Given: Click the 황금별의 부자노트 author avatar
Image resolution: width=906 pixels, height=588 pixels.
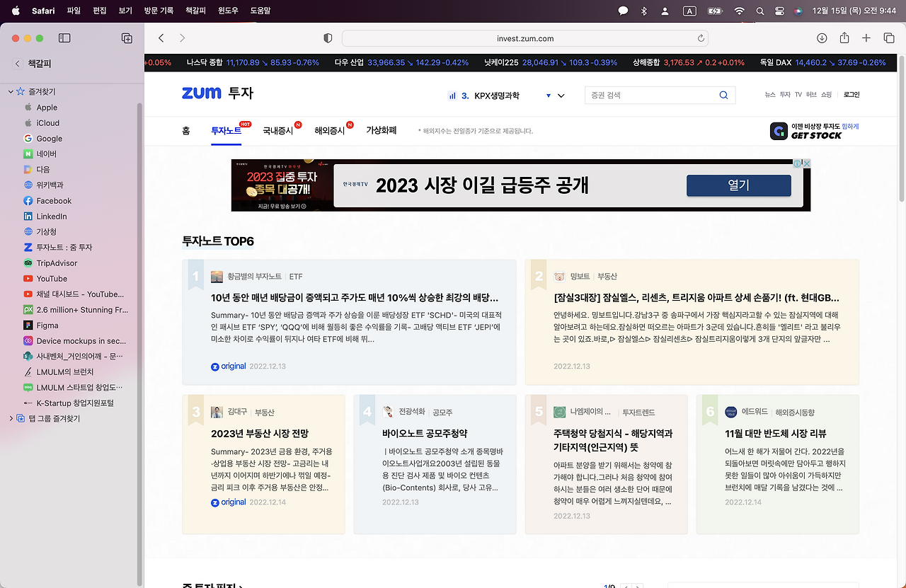Looking at the screenshot, I should [217, 277].
